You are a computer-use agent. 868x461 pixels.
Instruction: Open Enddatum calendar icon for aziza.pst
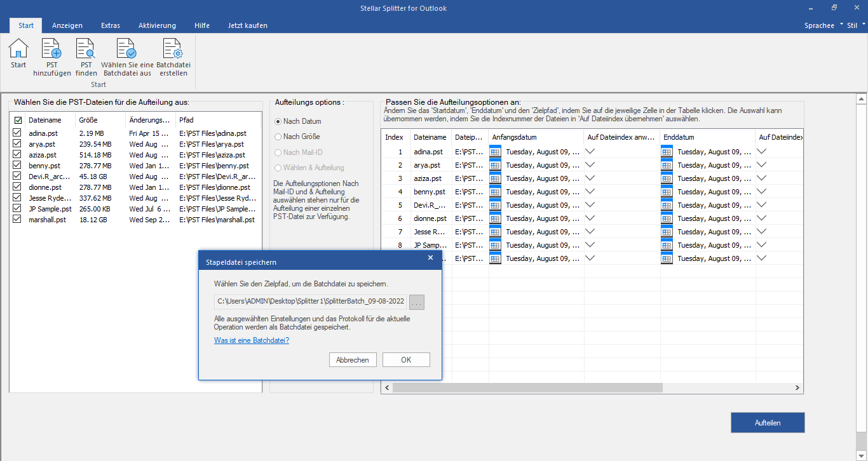tap(667, 178)
